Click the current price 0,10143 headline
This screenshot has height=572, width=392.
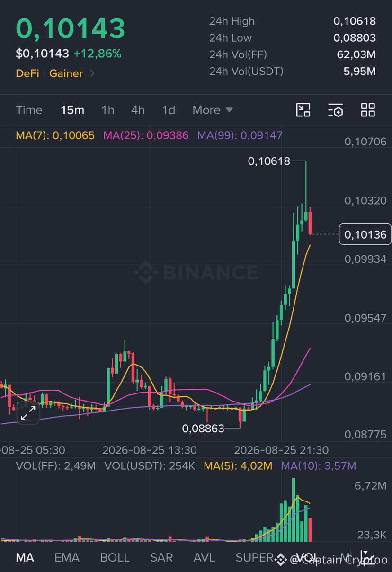click(x=71, y=28)
